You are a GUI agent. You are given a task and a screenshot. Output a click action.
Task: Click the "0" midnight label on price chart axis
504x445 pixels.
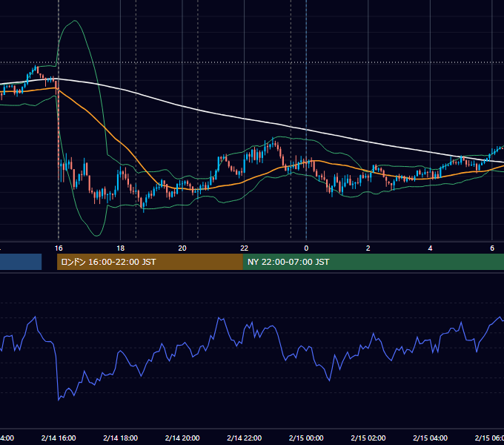point(306,248)
